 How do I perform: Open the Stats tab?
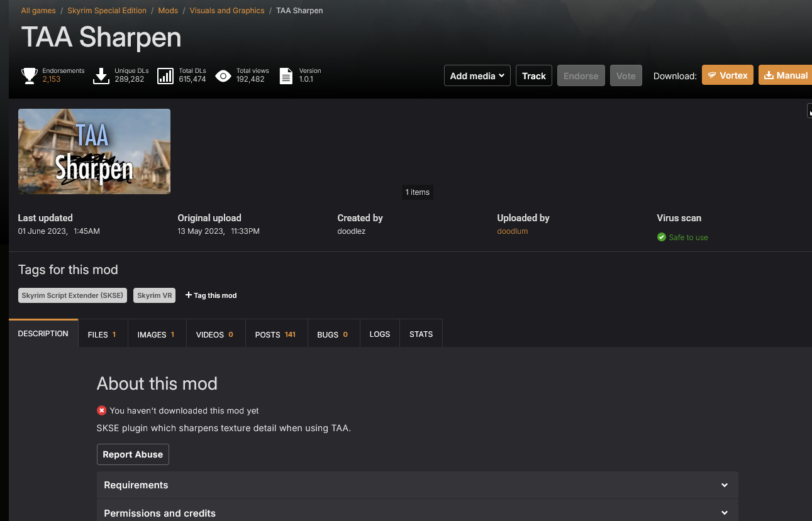coord(421,334)
